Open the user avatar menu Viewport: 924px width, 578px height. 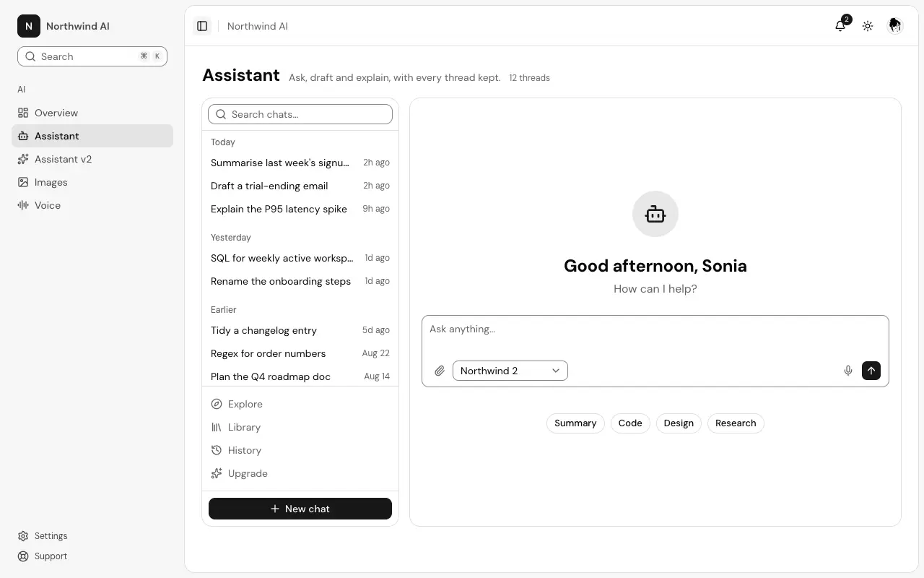(895, 26)
